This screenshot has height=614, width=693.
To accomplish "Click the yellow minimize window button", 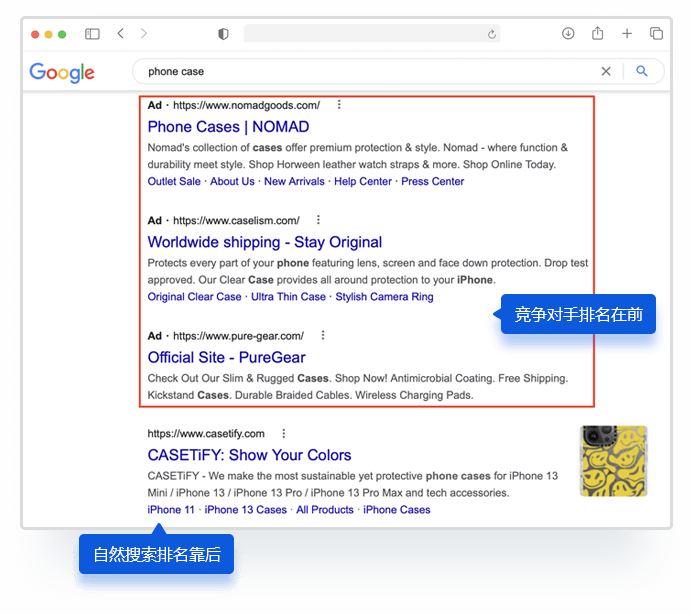I will (49, 34).
